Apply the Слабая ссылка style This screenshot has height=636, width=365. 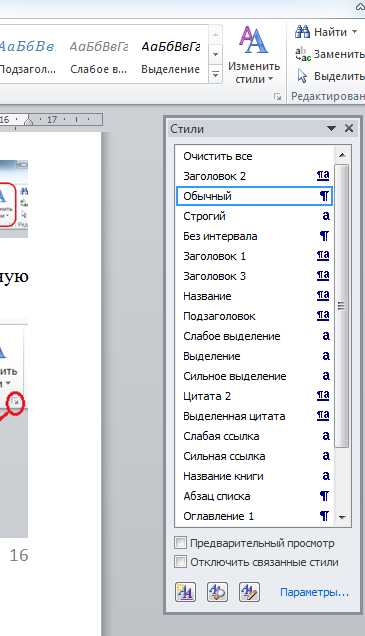point(254,436)
